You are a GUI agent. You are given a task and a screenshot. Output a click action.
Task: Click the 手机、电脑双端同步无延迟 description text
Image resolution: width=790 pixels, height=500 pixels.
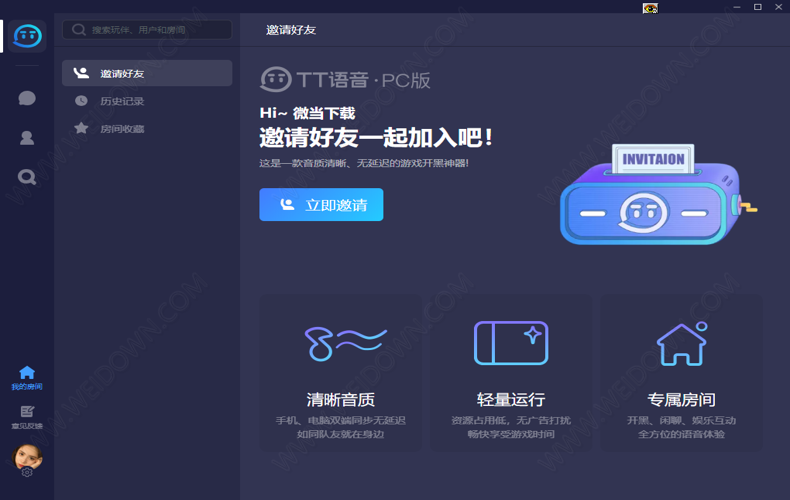341,420
